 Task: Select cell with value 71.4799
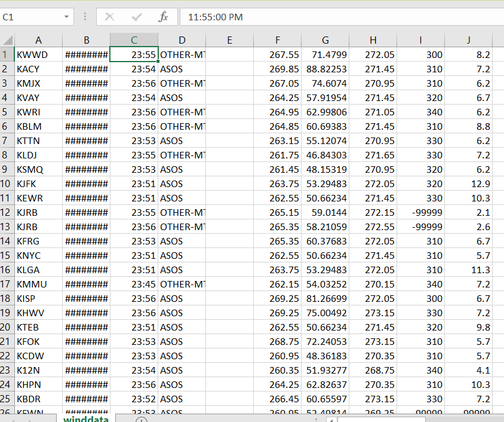[x=325, y=54]
